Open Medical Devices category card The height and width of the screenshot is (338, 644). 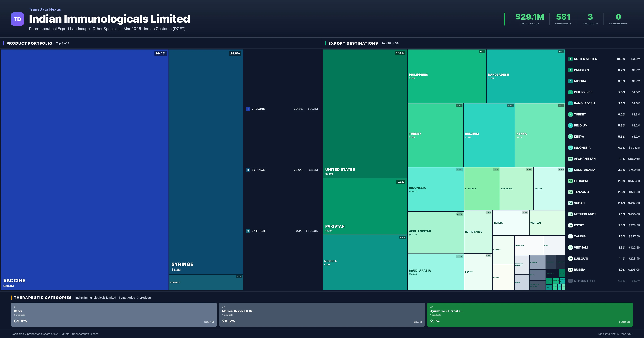[322, 315]
